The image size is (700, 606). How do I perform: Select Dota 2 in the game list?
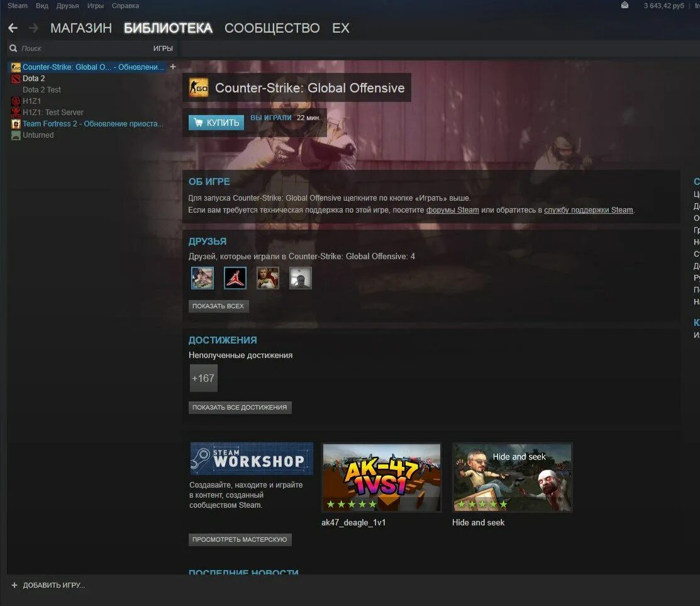34,79
